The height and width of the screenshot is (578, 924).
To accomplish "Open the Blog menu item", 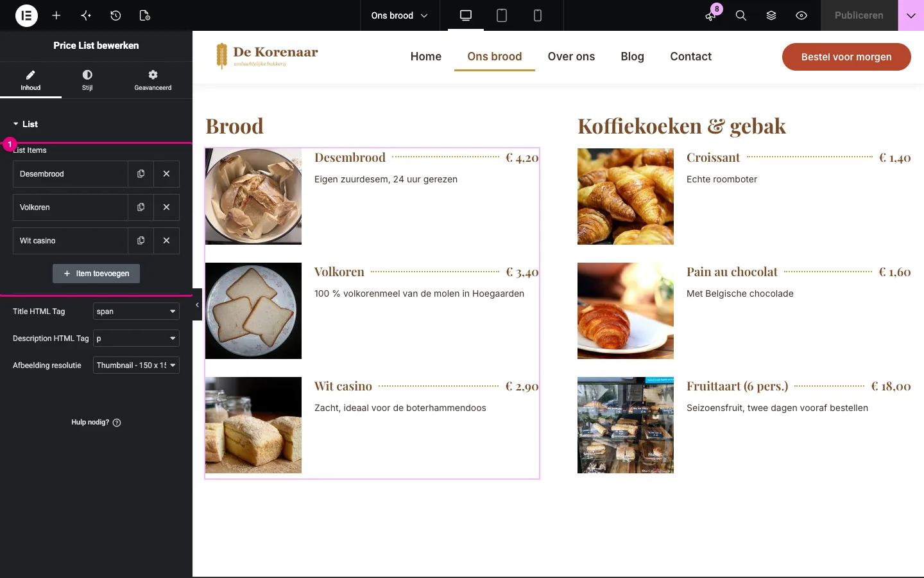I will click(632, 57).
